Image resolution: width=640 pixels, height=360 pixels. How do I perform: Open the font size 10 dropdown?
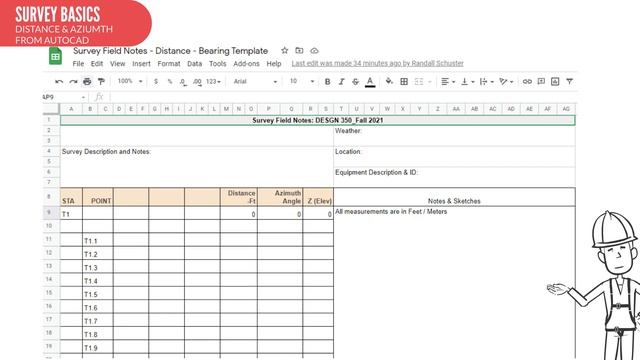click(x=302, y=81)
